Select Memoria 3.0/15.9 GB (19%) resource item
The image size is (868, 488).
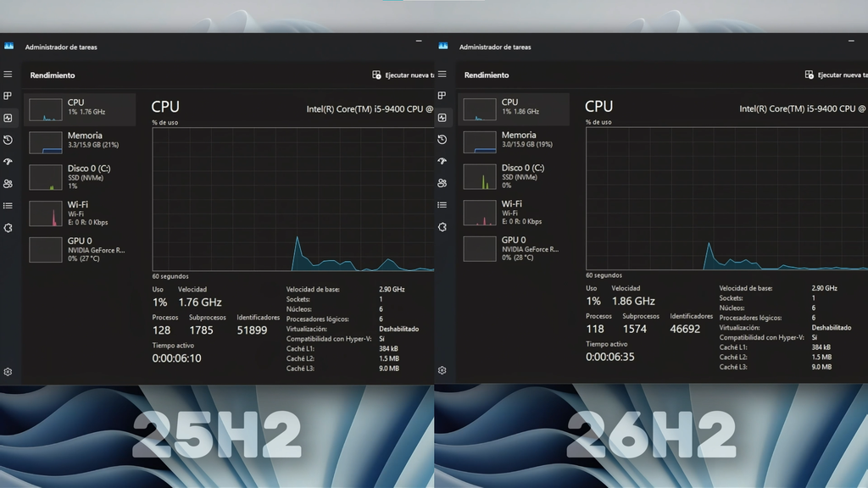514,141
